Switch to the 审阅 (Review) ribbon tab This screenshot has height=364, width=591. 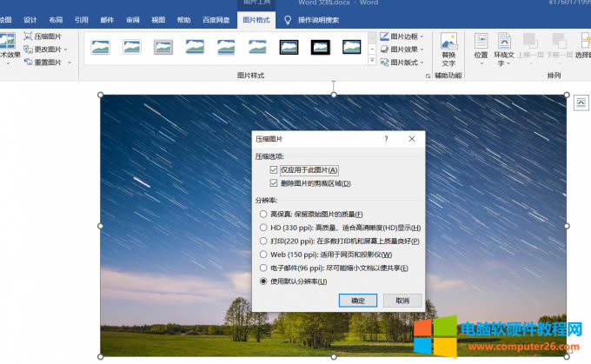pos(132,19)
